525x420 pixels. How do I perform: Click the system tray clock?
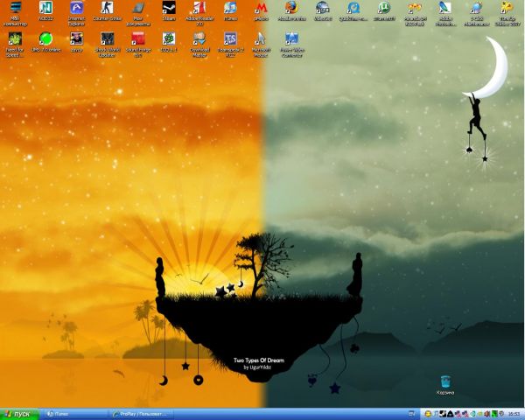[512, 413]
